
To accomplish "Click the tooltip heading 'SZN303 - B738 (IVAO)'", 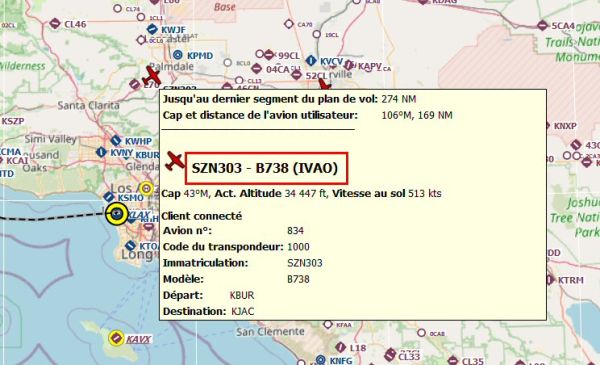I will 265,168.
